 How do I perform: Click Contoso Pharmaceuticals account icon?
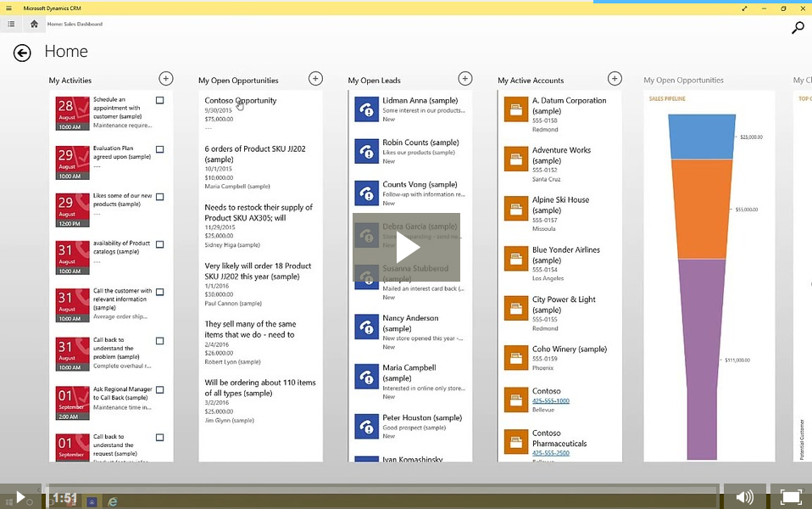[x=516, y=442]
